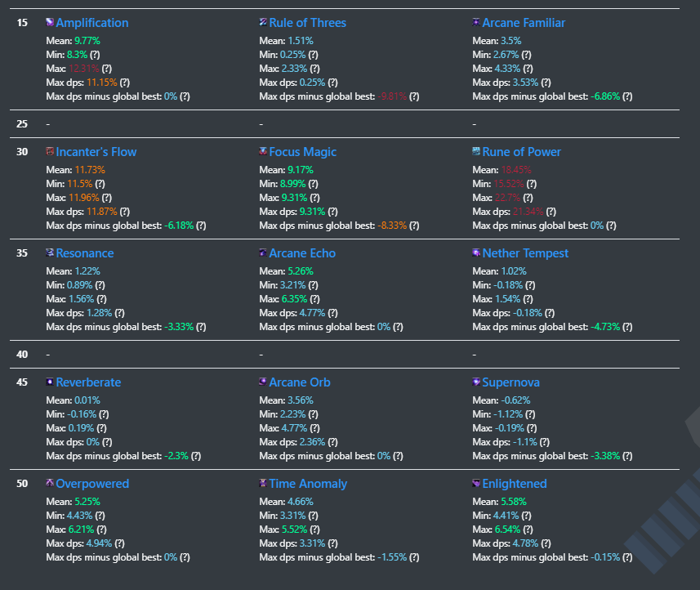Image resolution: width=700 pixels, height=590 pixels.
Task: Click the (?) after Rune of Power 21.34%
Action: (551, 212)
